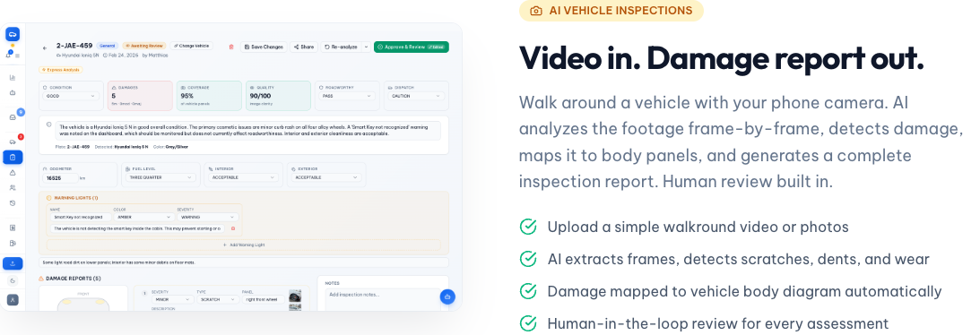Click the Share button
This screenshot has height=335, width=980.
click(304, 47)
